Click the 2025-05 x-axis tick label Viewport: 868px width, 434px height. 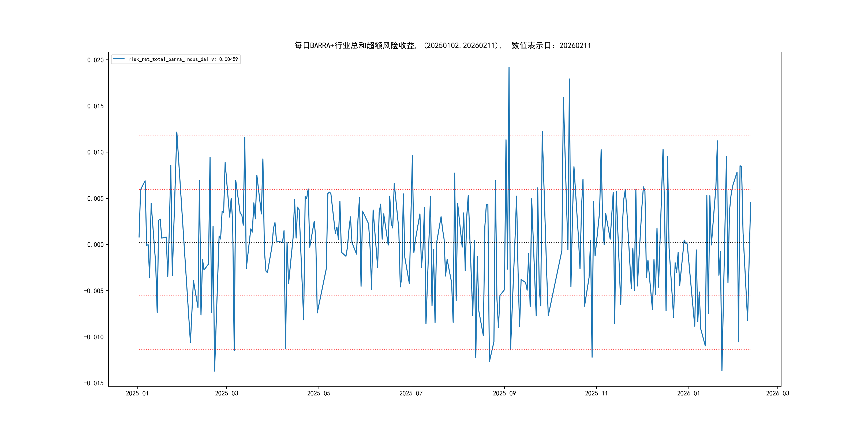[x=319, y=393]
